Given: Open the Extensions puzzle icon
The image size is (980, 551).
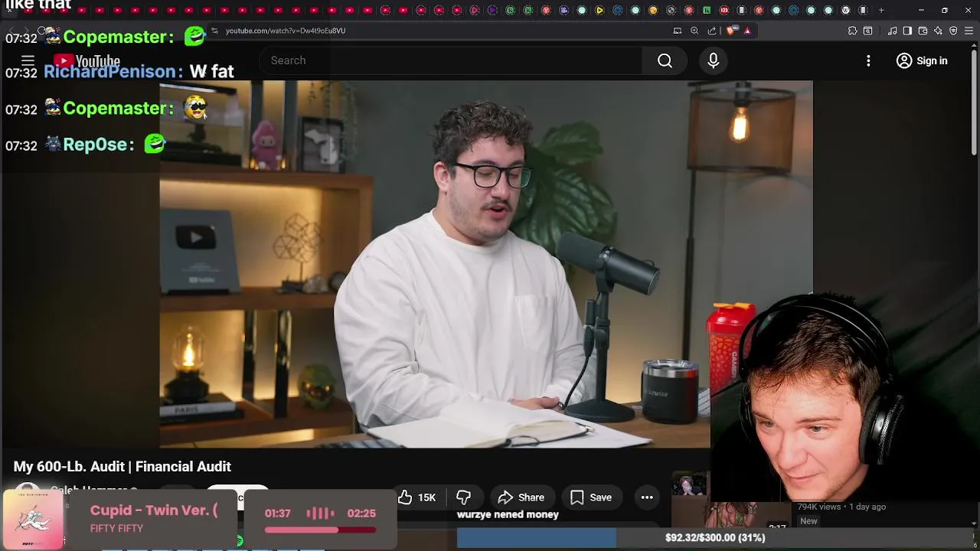Looking at the screenshot, I should tap(852, 31).
